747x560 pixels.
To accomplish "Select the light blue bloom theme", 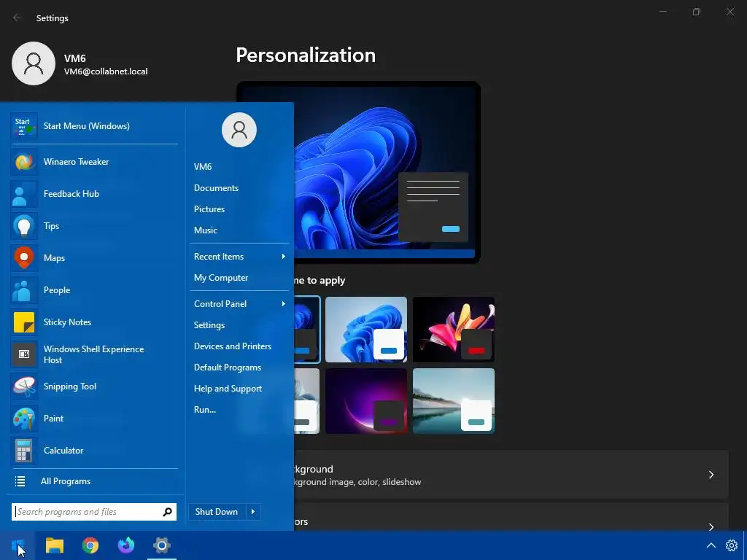I will coord(366,330).
